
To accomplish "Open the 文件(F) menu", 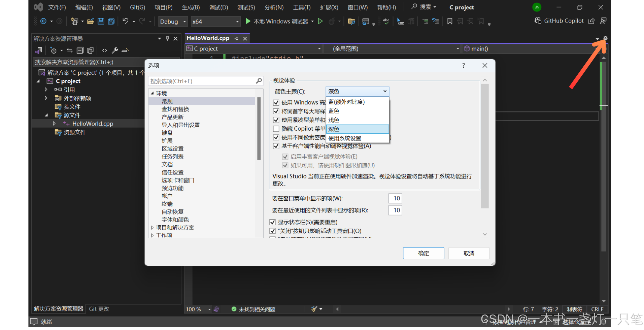I will [x=57, y=7].
